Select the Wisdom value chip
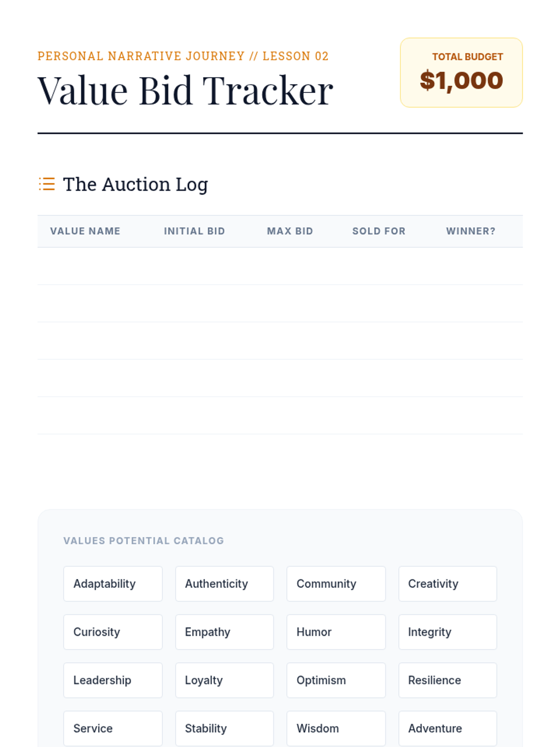 point(336,728)
